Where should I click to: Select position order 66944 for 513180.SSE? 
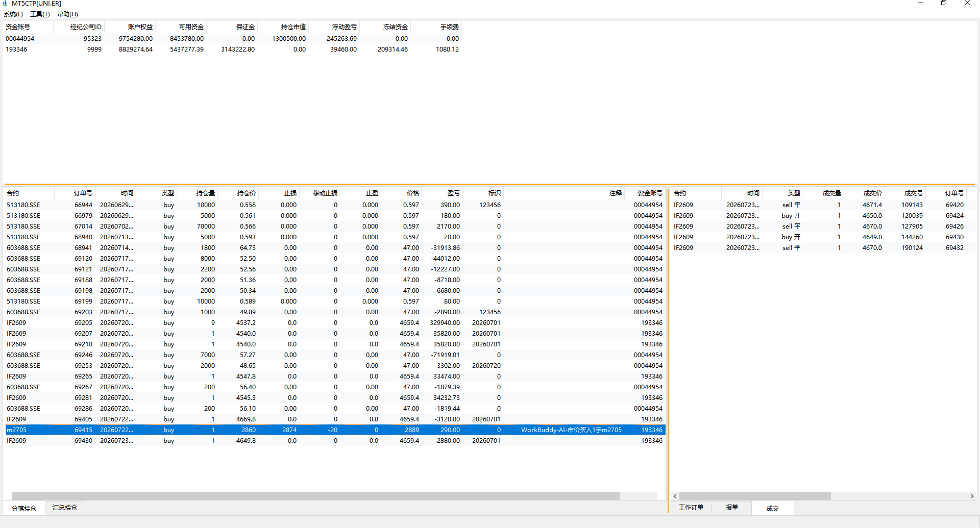click(335, 205)
